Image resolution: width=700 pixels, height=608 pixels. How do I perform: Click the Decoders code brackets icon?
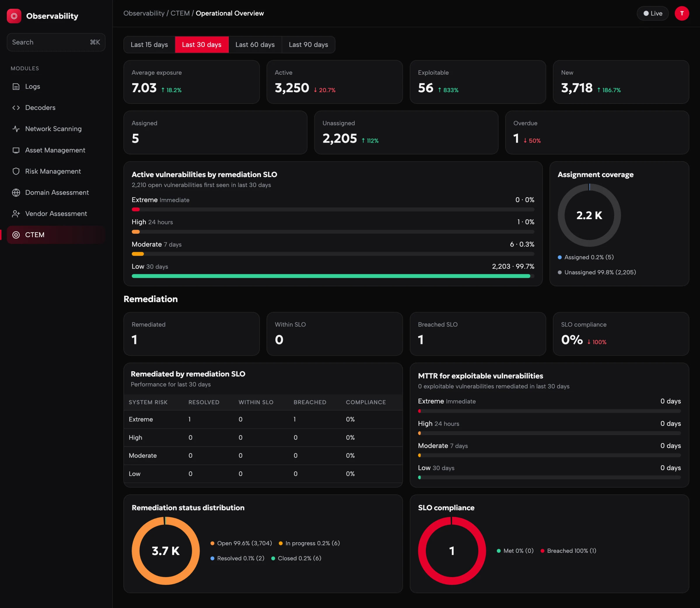[x=16, y=108]
